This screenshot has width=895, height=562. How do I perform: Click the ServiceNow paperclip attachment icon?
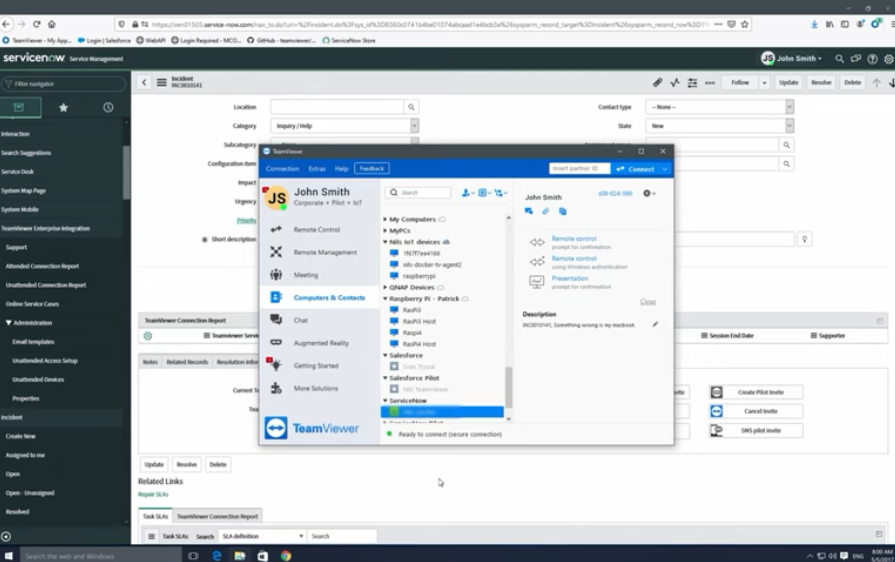658,83
